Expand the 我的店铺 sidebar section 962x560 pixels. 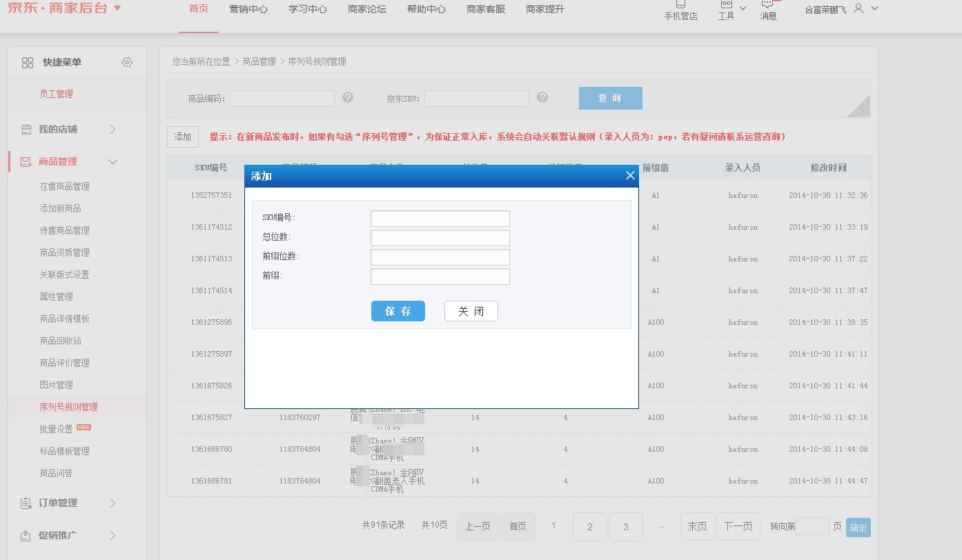pos(113,129)
